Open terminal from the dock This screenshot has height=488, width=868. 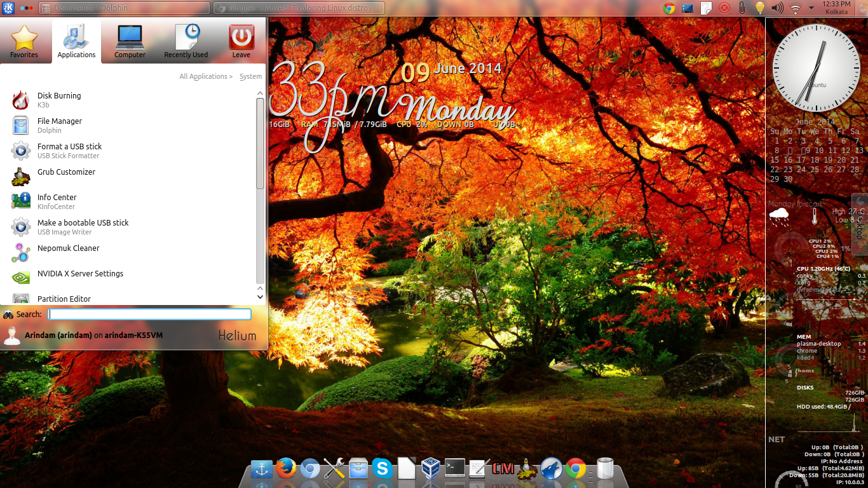coord(455,468)
